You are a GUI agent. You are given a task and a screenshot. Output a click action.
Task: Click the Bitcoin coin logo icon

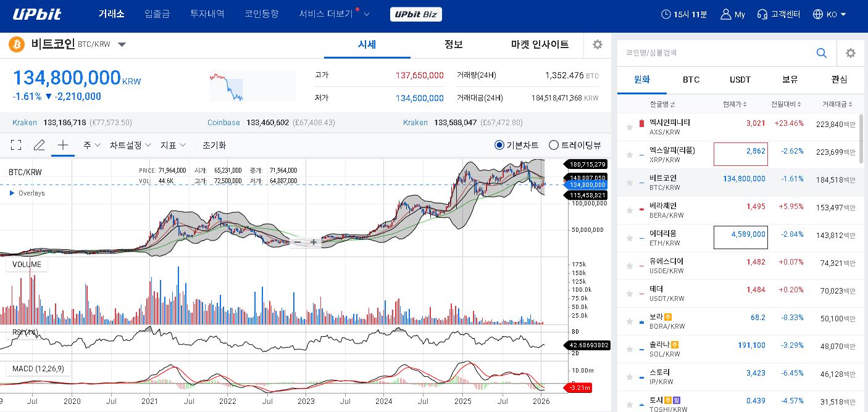(15, 44)
